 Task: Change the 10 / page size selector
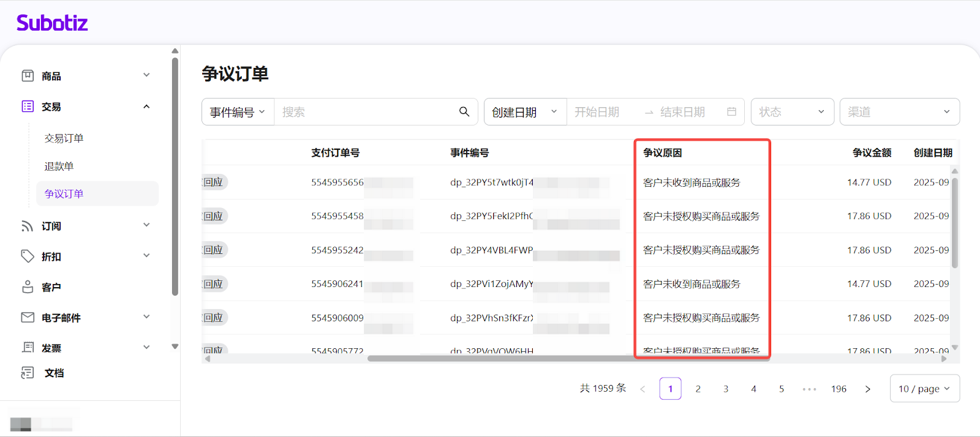pos(924,389)
